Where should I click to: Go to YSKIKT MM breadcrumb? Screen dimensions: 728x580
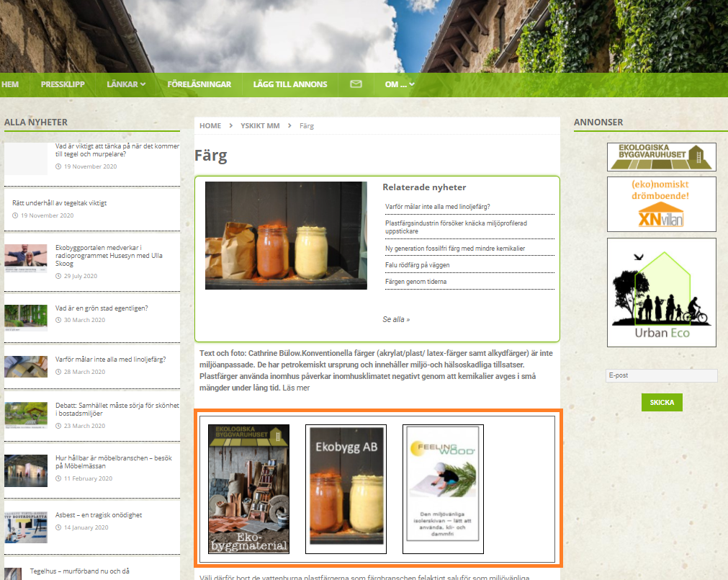[260, 126]
